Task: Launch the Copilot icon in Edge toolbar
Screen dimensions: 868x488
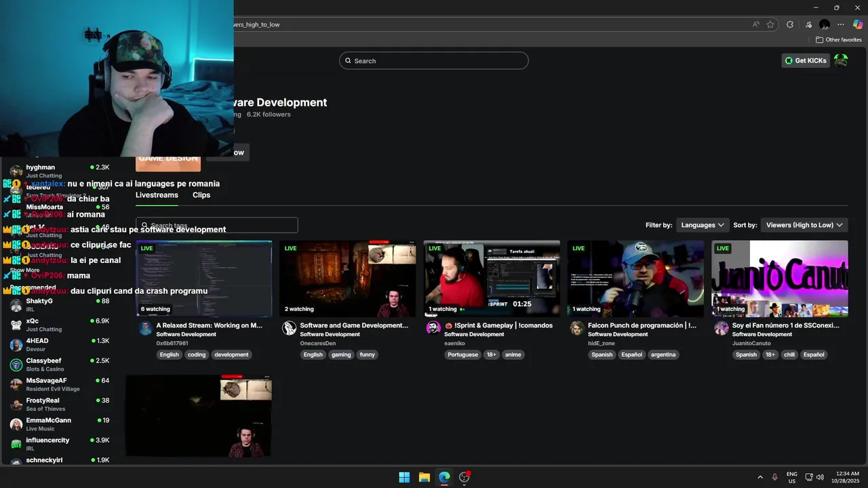Action: (858, 24)
